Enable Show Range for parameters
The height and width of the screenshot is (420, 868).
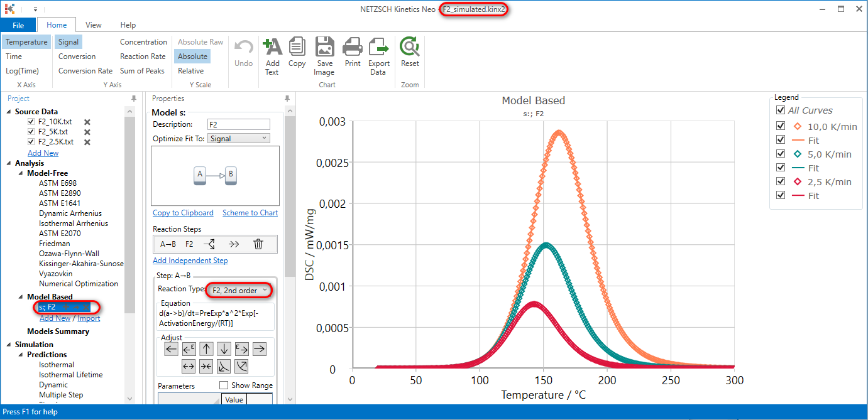pyautogui.click(x=224, y=385)
